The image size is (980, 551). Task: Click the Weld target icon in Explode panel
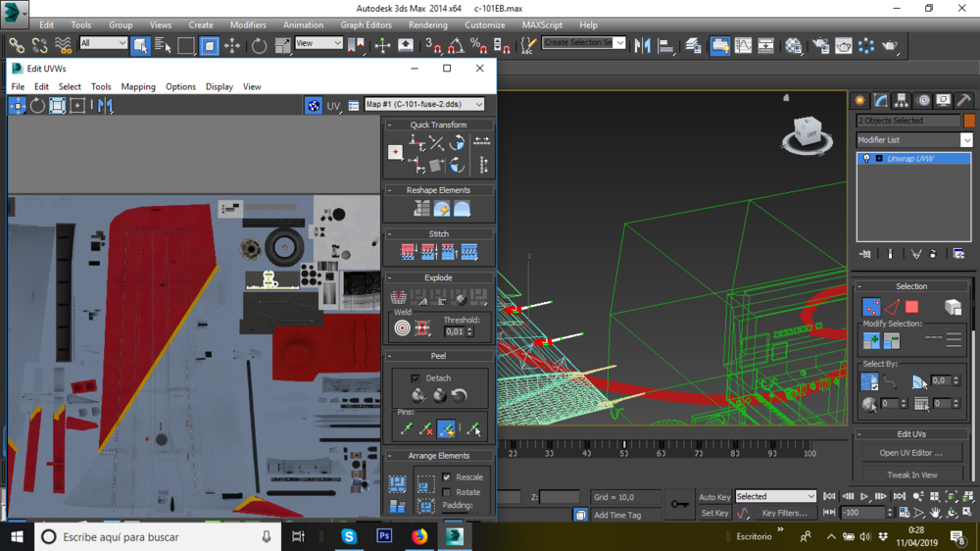pos(403,327)
